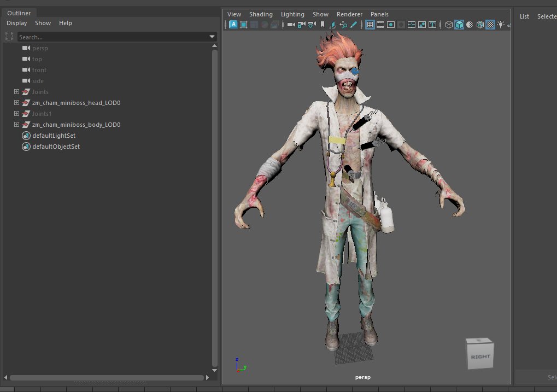The width and height of the screenshot is (557, 392).
Task: Toggle the Resolution Gate icon
Action: pyautogui.click(x=391, y=25)
